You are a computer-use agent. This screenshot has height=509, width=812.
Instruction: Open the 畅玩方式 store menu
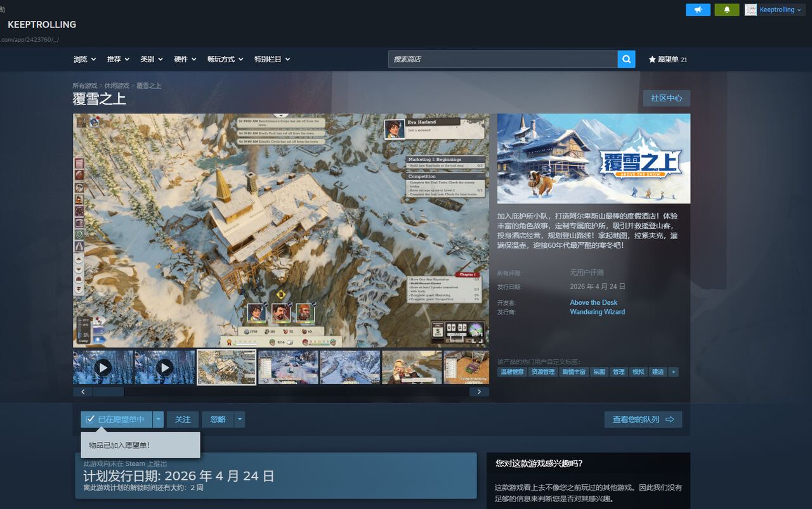[225, 59]
